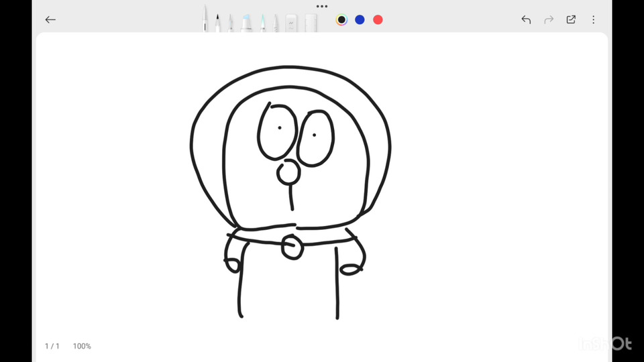Select the striped lasso cutter tool
This screenshot has height=362, width=644.
[276, 23]
